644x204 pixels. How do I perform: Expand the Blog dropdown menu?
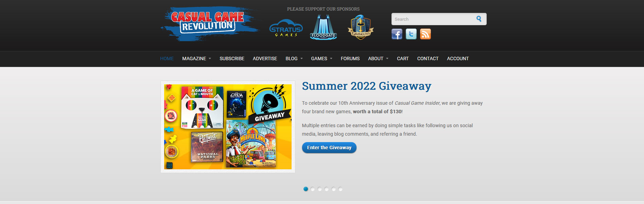(x=294, y=58)
